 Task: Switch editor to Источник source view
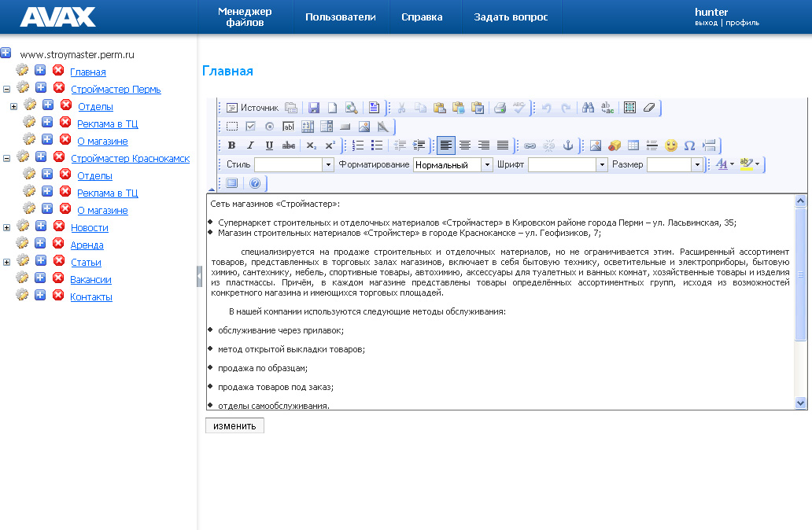(253, 108)
